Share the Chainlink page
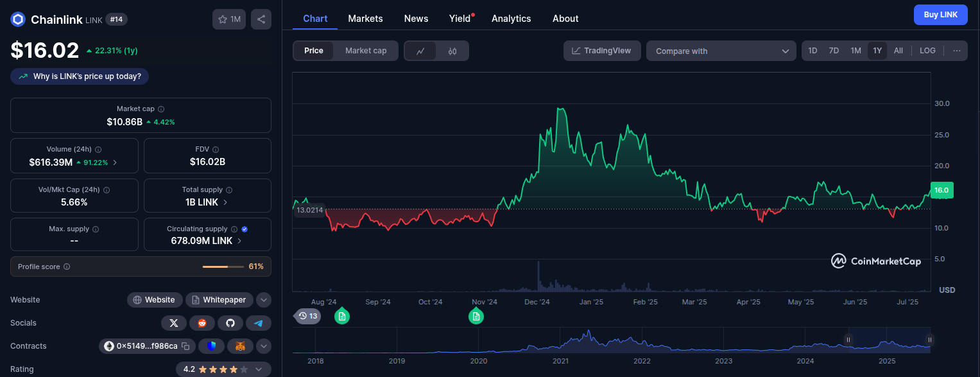980x377 pixels. pos(261,19)
